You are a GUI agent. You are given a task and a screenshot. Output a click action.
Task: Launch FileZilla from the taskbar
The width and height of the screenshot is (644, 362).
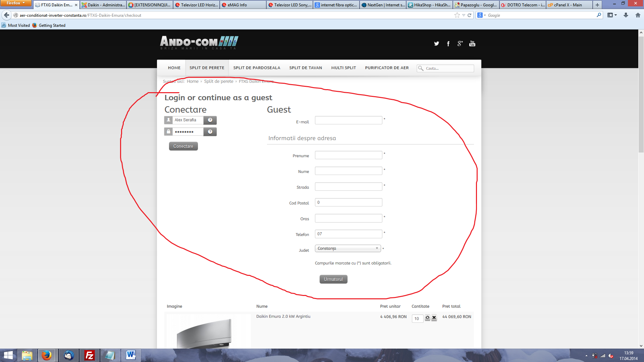[90, 355]
